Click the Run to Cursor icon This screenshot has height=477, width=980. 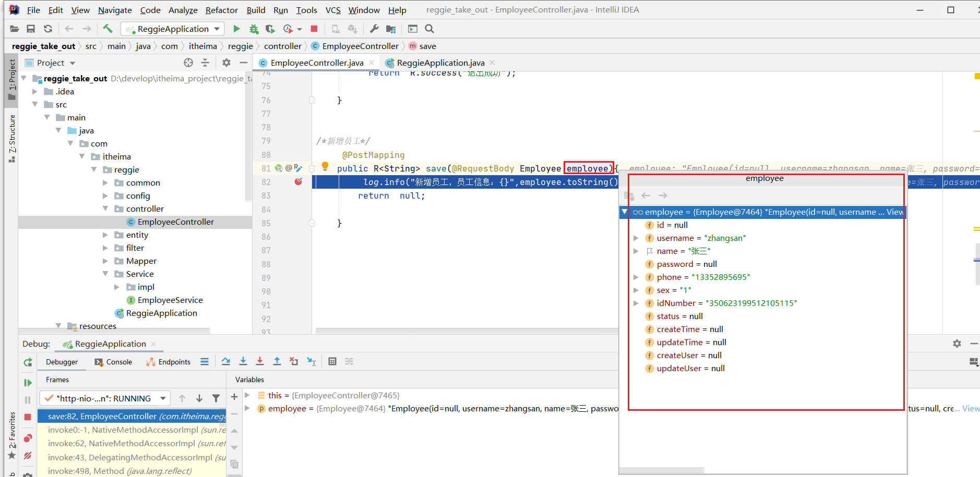tap(312, 361)
